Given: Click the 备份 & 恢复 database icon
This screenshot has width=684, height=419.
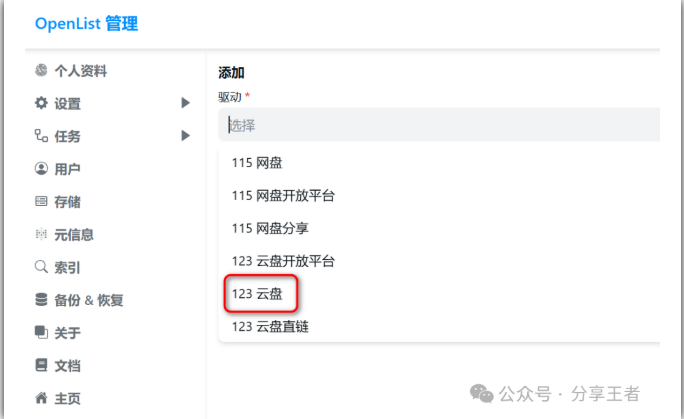Looking at the screenshot, I should click(x=41, y=300).
